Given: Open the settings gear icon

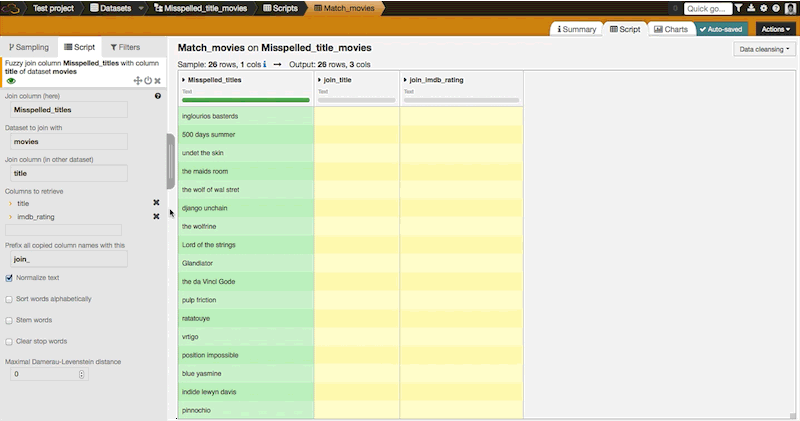Looking at the screenshot, I should tap(763, 8).
